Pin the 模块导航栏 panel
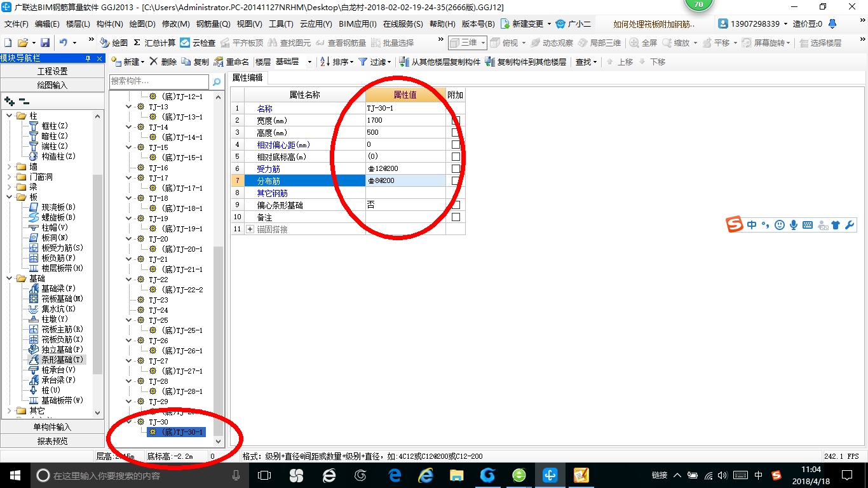 coord(88,58)
